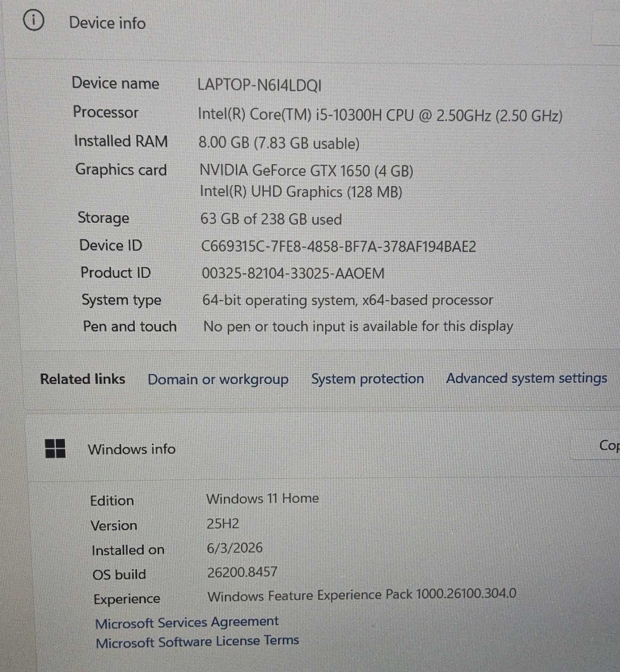
Task: Click the Storage label
Action: (103, 218)
